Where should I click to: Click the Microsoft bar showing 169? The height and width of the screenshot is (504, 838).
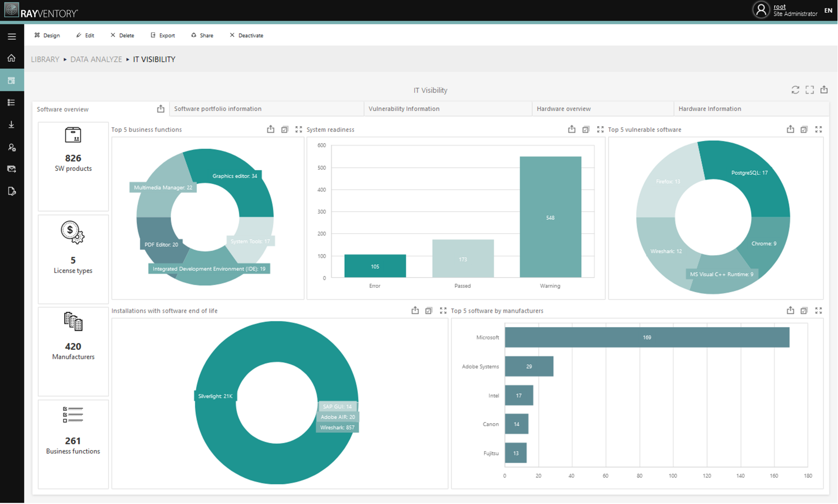(x=647, y=337)
